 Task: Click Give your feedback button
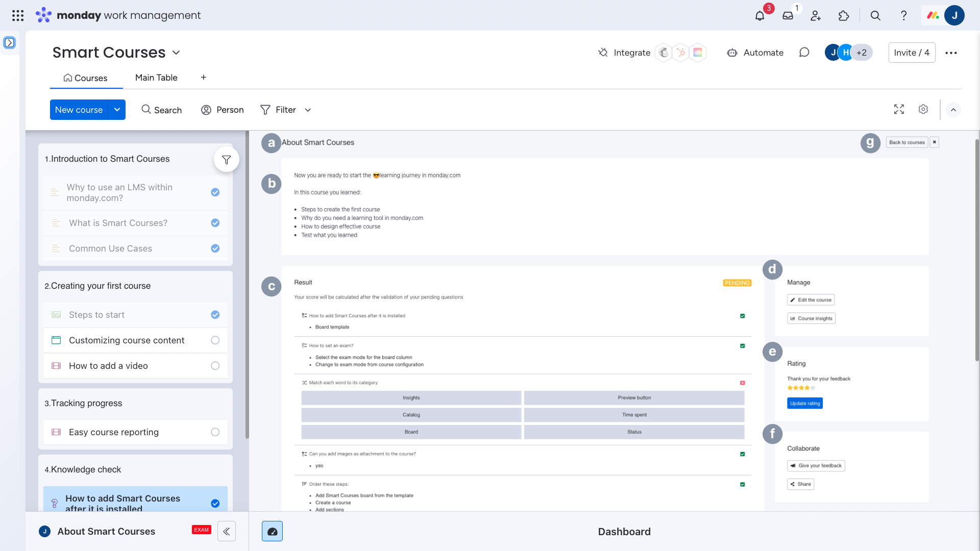coord(816,466)
